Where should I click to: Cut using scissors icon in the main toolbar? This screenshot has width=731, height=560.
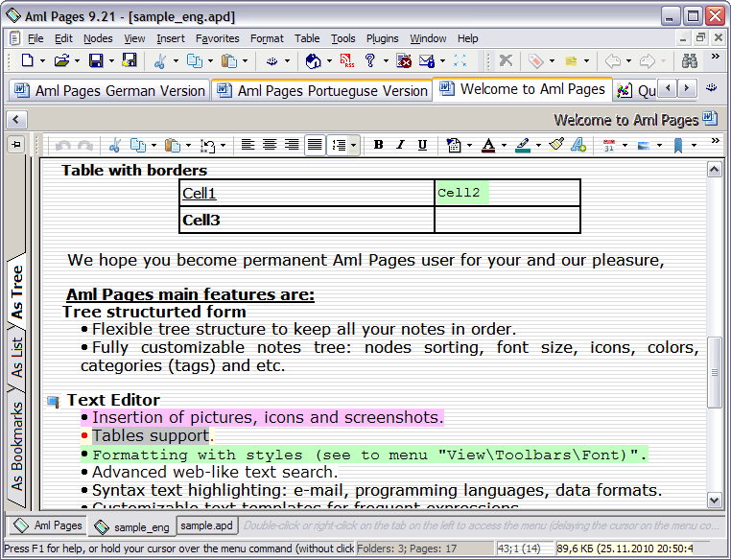coord(160,61)
